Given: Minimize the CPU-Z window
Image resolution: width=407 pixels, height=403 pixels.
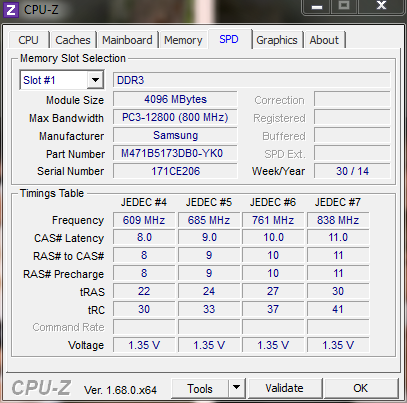Looking at the screenshot, I should (x=316, y=7).
